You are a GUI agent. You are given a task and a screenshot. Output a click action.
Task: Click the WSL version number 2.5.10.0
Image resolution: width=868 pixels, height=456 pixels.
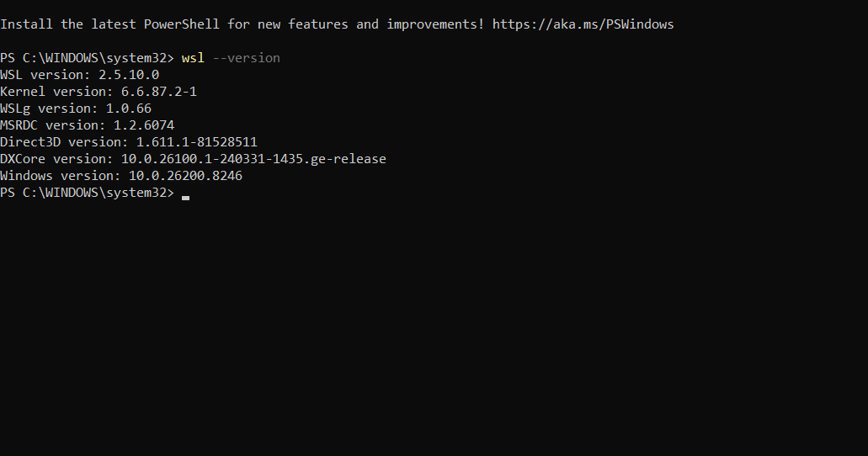(x=129, y=75)
